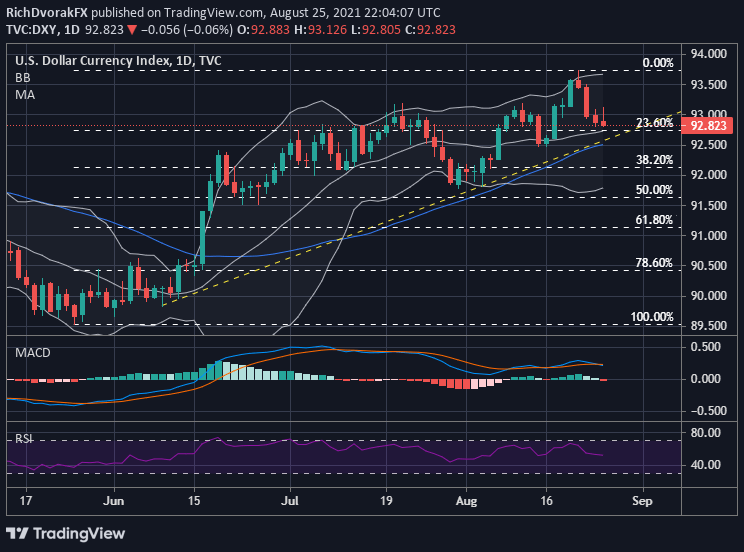Click the TVC:DXY symbol label

coord(32,30)
